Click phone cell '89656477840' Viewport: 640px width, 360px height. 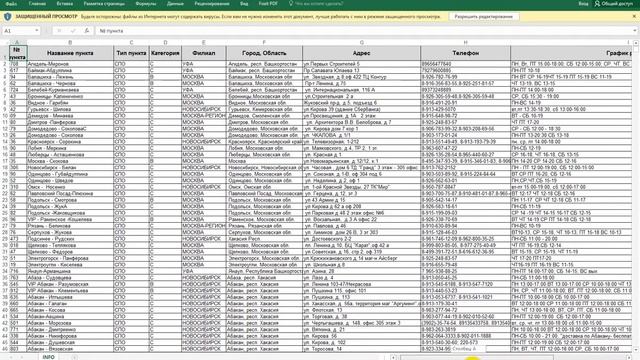tap(465, 64)
